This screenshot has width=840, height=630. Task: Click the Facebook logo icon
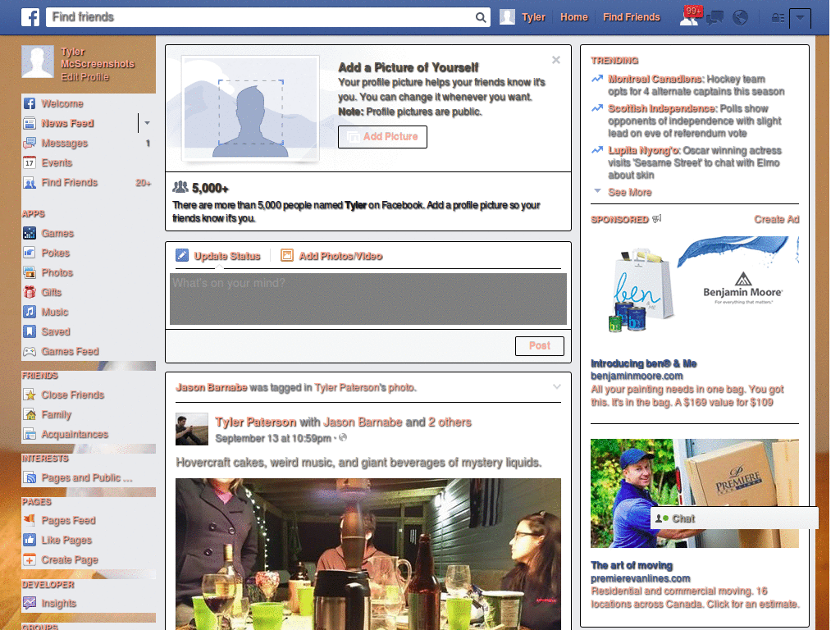coord(30,17)
